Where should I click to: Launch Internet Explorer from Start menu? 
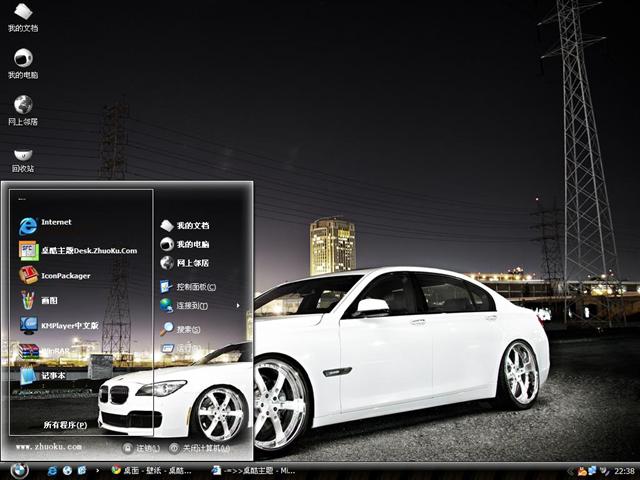[x=45, y=226]
